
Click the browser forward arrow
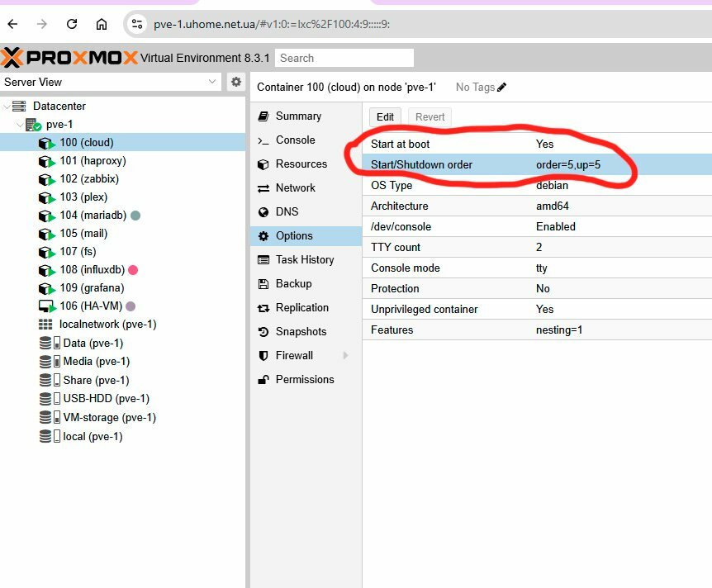click(x=42, y=24)
